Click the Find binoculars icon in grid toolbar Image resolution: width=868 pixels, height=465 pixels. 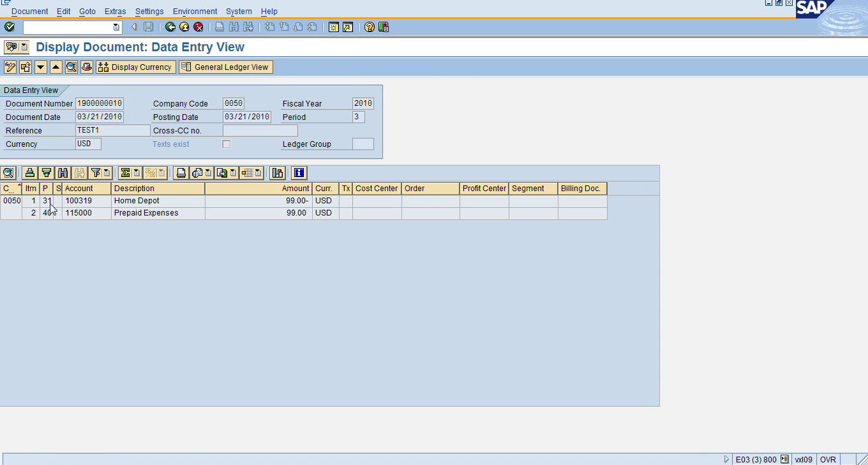[x=63, y=173]
